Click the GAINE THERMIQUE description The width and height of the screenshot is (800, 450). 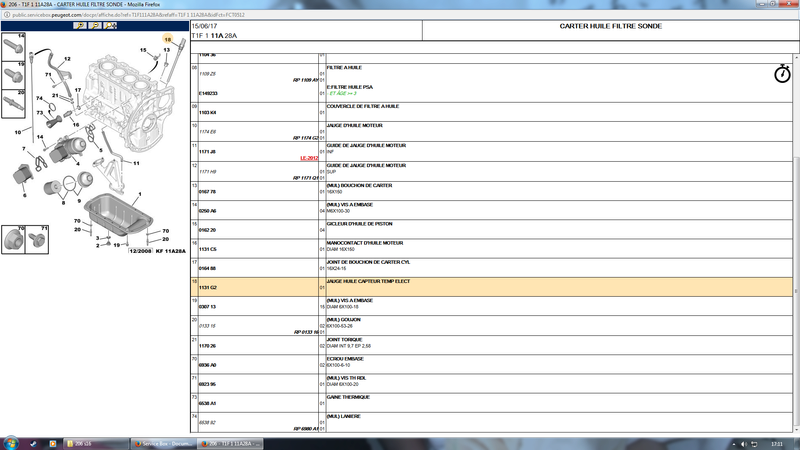click(348, 397)
